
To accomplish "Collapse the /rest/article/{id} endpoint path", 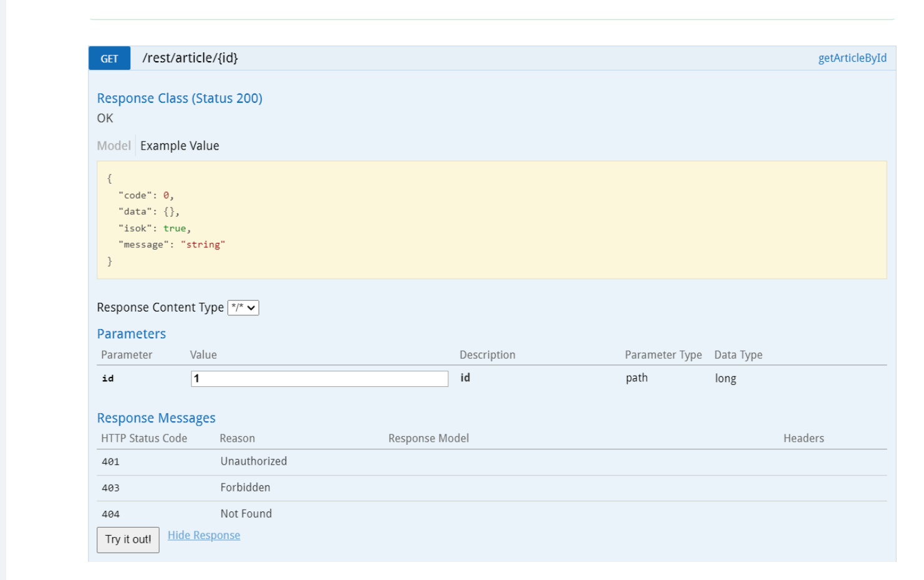I will pyautogui.click(x=190, y=58).
